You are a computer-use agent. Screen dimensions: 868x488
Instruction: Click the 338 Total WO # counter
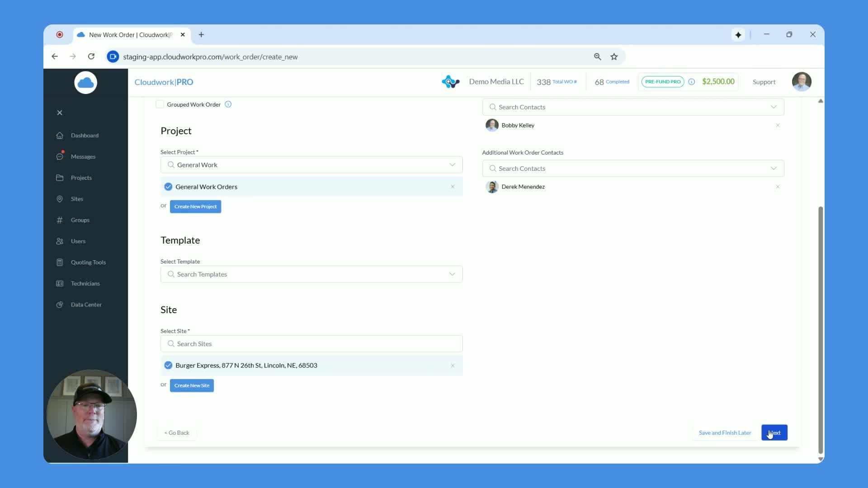click(557, 82)
